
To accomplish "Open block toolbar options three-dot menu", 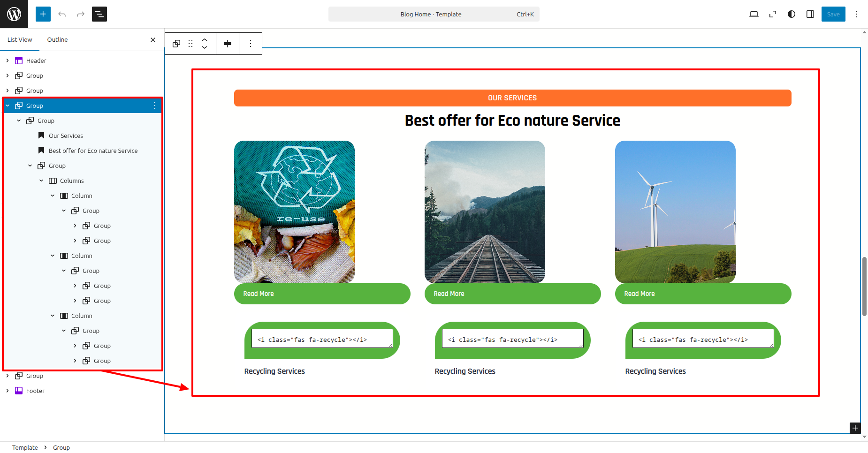I will (251, 44).
